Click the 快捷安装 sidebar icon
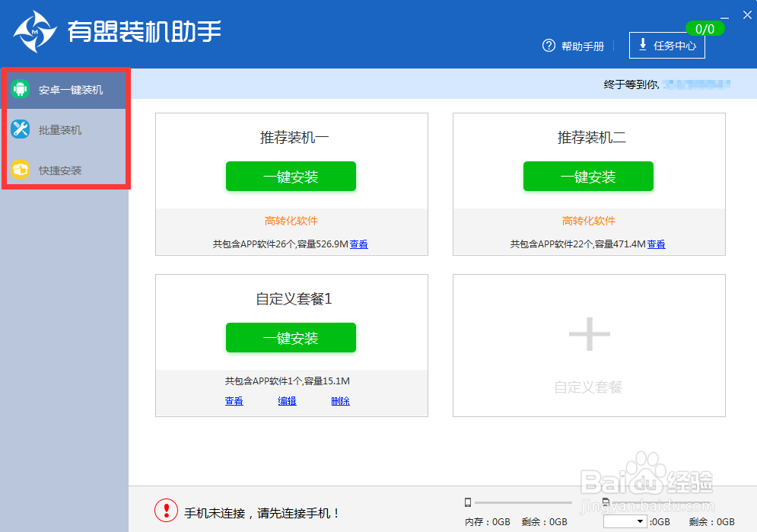The width and height of the screenshot is (757, 532). click(20, 170)
